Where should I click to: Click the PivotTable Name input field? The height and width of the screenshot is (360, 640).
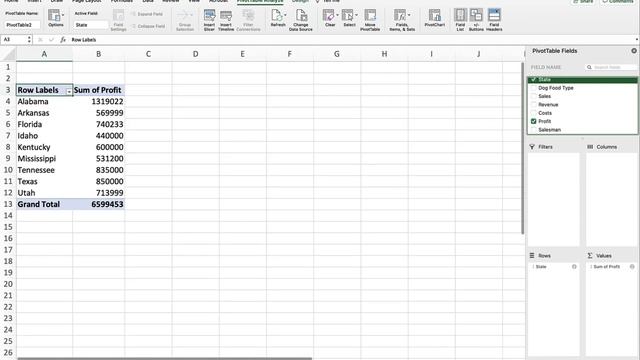pyautogui.click(x=22, y=25)
